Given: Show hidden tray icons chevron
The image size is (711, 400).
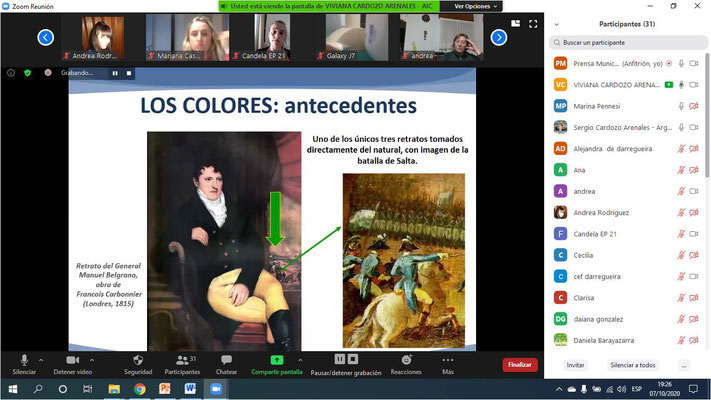Looking at the screenshot, I should 559,389.
